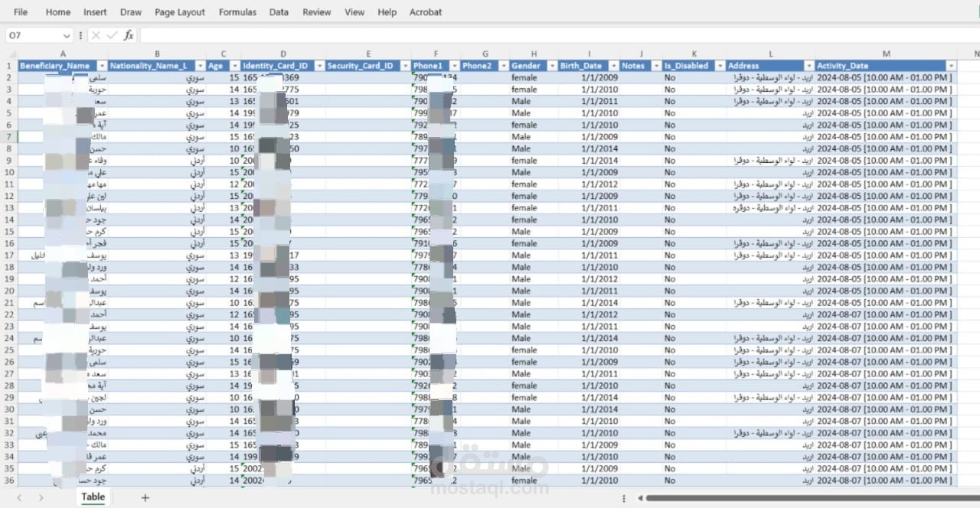
Task: Select column A header
Action: coord(63,54)
